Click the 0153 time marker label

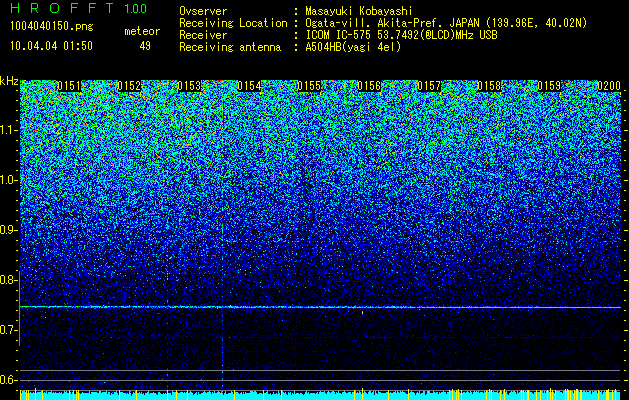tap(189, 86)
